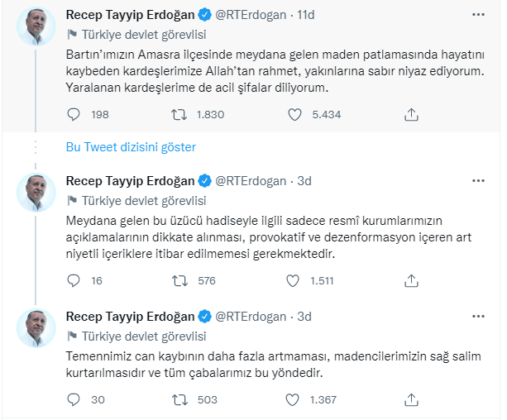
Task: Share the dezenformasyon tweet
Action: 411,280
